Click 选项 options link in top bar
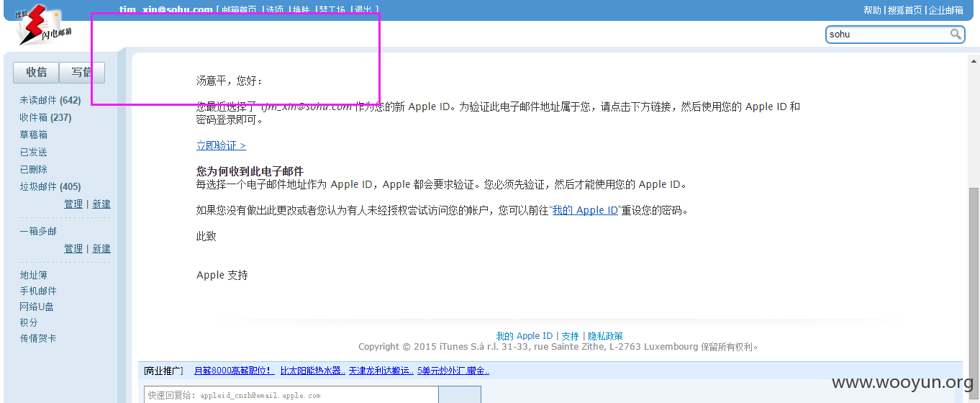This screenshot has width=980, height=403. 274,10
